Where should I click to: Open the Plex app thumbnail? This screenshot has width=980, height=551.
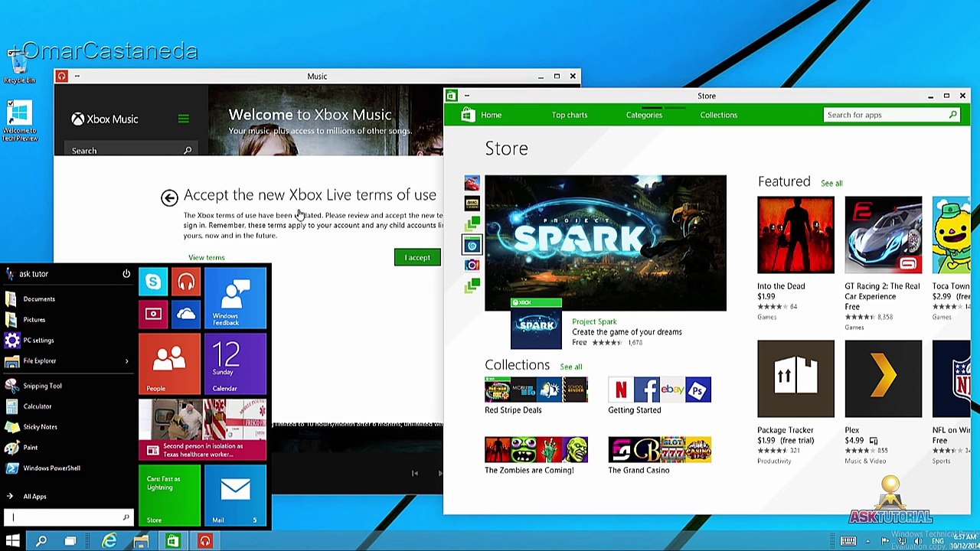point(884,379)
